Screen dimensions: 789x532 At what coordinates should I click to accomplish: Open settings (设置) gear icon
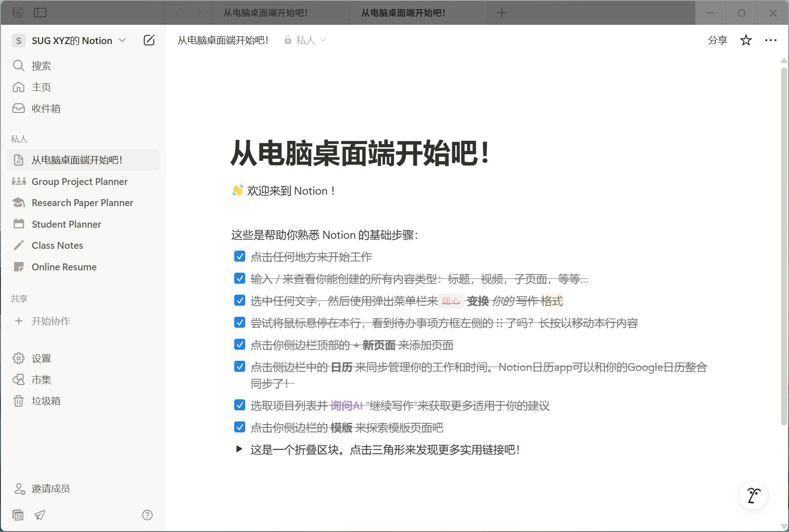pyautogui.click(x=18, y=358)
